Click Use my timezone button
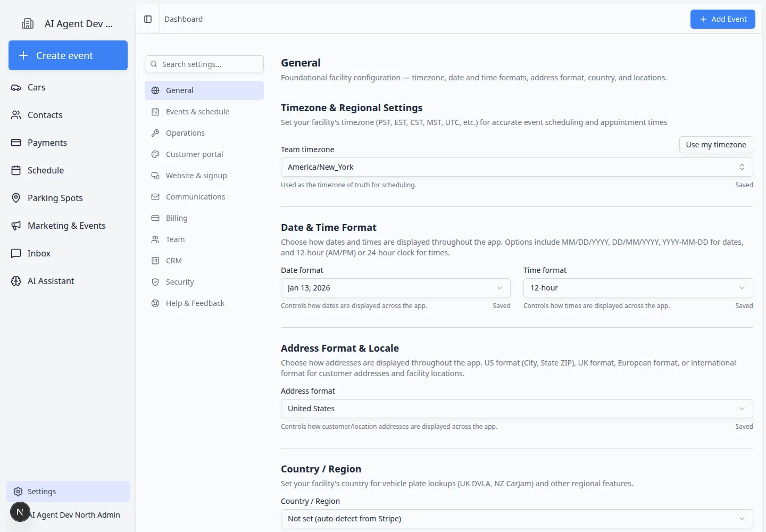This screenshot has height=532, width=766. click(x=716, y=145)
